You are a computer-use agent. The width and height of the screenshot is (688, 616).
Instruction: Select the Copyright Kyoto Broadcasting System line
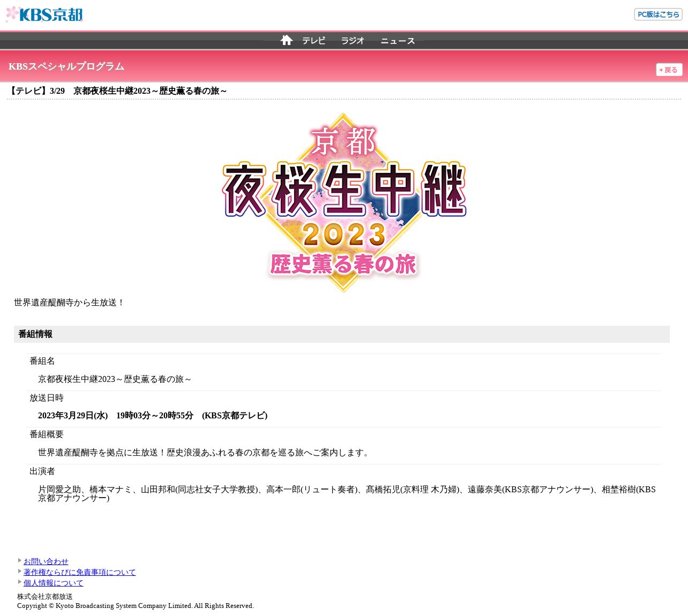click(136, 606)
